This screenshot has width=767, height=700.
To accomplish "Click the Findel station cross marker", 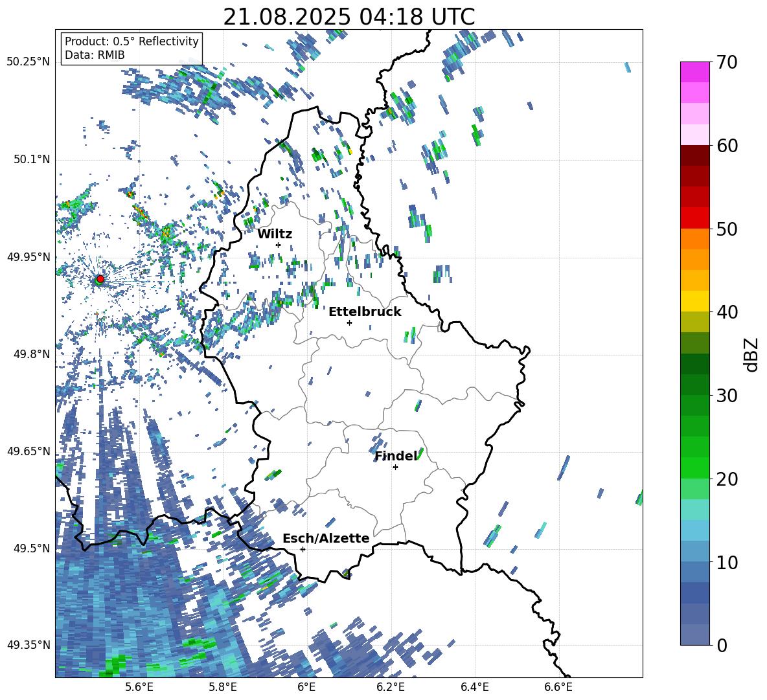I will point(395,468).
